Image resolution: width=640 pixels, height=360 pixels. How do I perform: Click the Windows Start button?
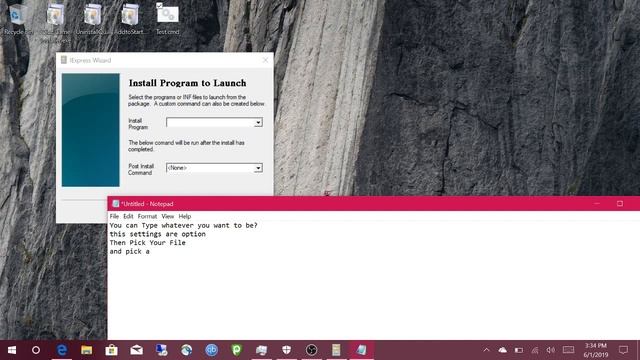[x=12, y=350]
